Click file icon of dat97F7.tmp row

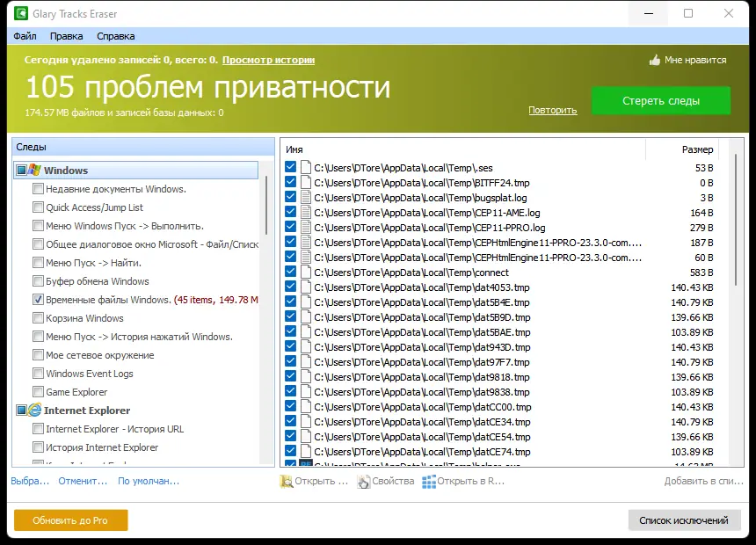click(306, 362)
